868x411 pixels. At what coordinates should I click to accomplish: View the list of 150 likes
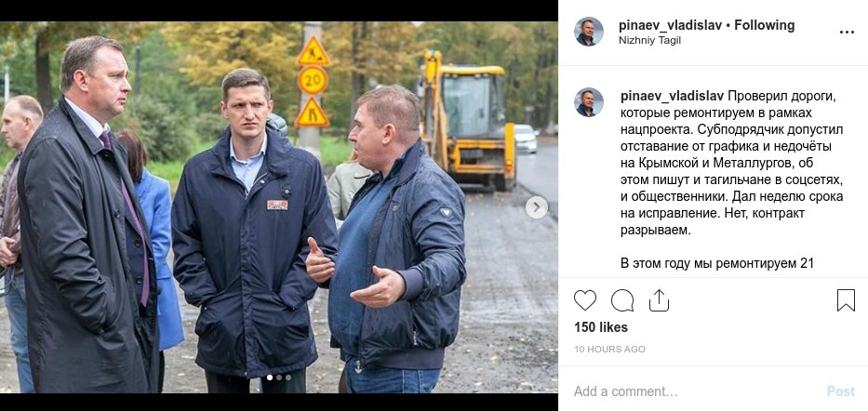[601, 327]
